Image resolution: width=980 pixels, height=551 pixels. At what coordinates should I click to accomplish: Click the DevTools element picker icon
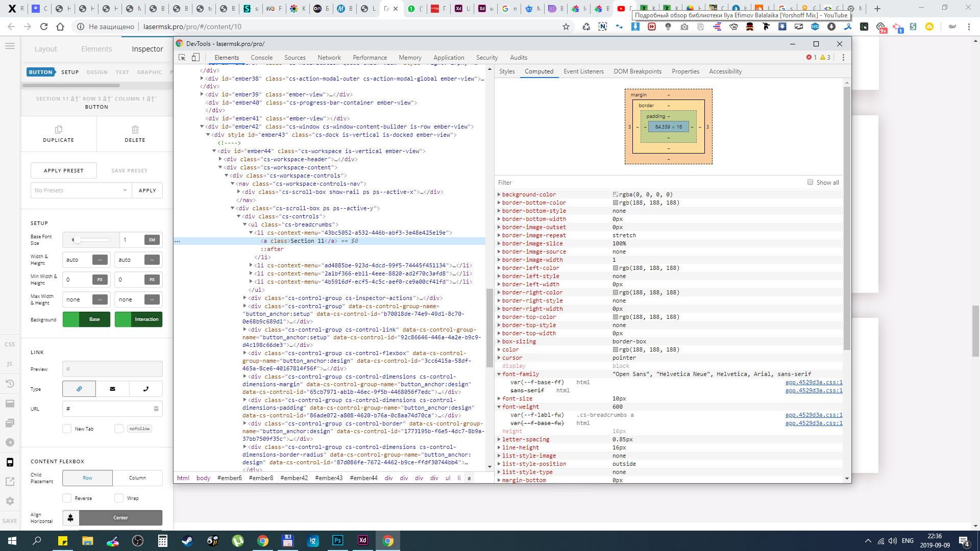pyautogui.click(x=182, y=58)
